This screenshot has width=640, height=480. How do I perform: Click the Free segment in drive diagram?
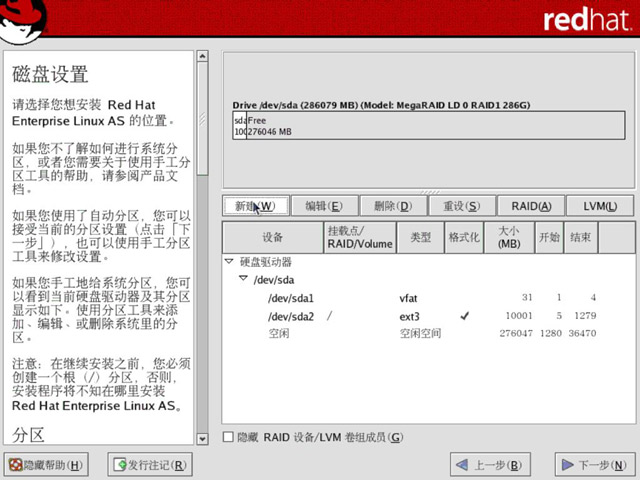click(436, 126)
